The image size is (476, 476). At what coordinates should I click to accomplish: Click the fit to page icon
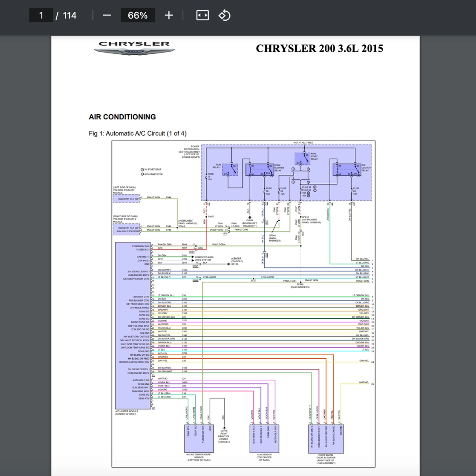click(202, 15)
